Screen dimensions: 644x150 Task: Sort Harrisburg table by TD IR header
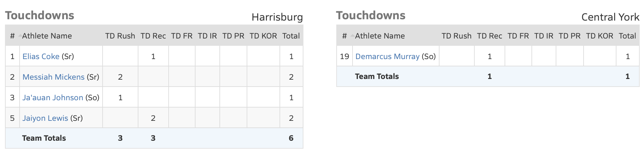[x=207, y=36]
